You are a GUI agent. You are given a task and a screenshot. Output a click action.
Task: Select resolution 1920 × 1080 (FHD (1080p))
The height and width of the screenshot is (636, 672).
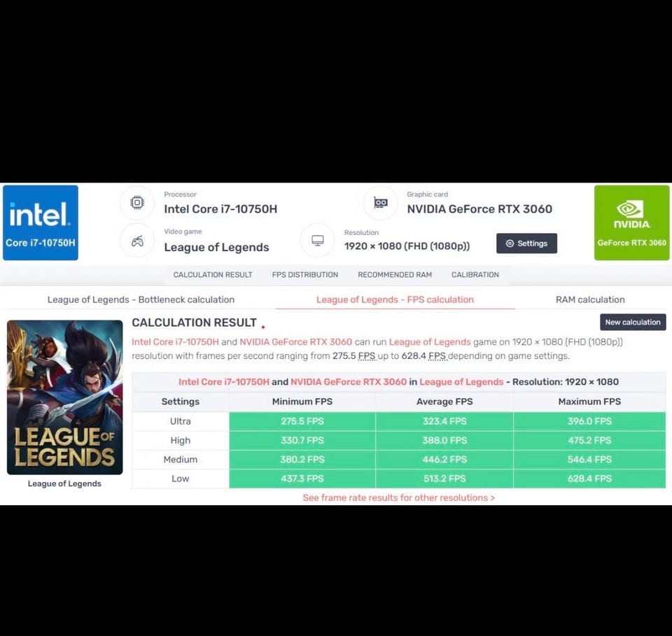click(407, 246)
